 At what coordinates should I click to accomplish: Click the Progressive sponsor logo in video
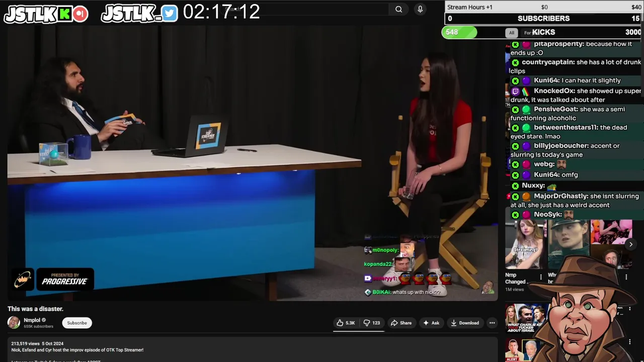coord(65,280)
